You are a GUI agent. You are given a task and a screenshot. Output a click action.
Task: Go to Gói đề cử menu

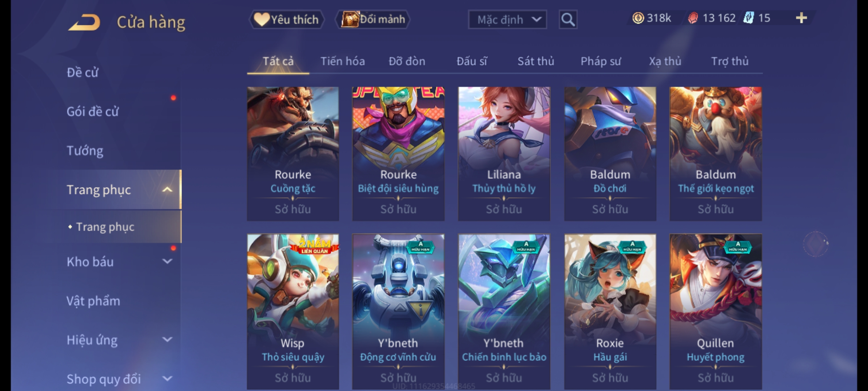(x=93, y=112)
